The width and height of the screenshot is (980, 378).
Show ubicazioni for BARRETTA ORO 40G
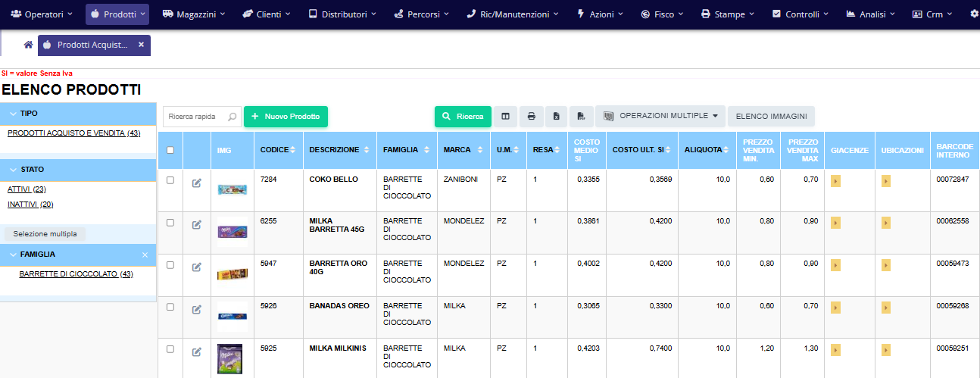click(x=886, y=265)
